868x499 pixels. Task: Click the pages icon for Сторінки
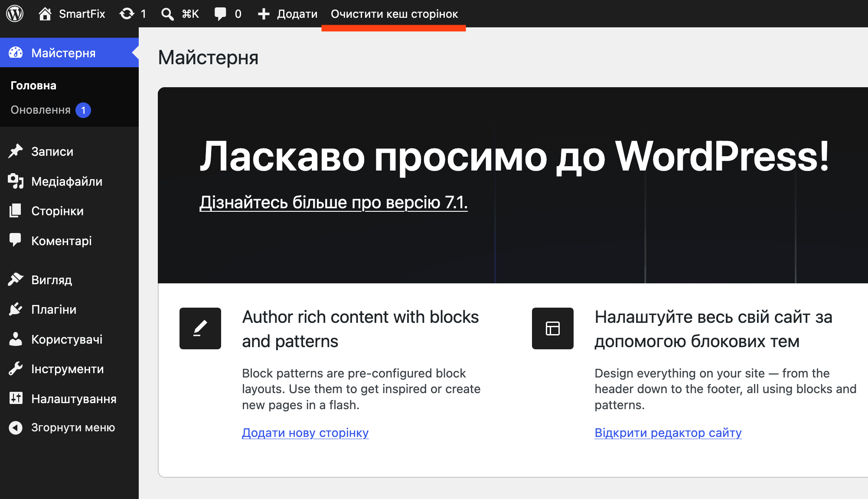[16, 210]
